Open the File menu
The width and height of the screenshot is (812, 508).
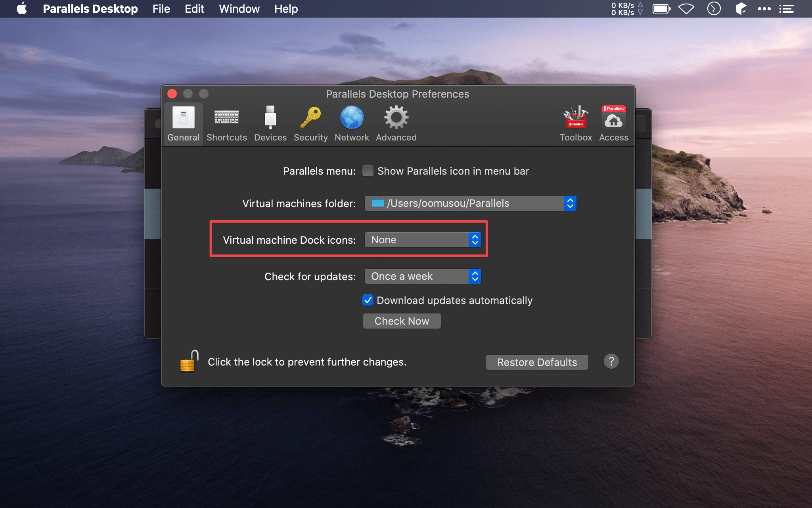tap(161, 9)
